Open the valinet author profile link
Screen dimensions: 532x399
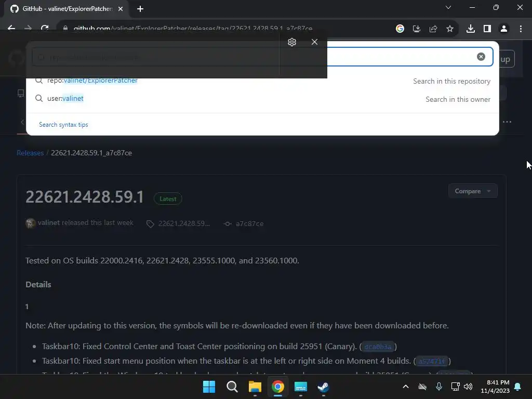(48, 222)
